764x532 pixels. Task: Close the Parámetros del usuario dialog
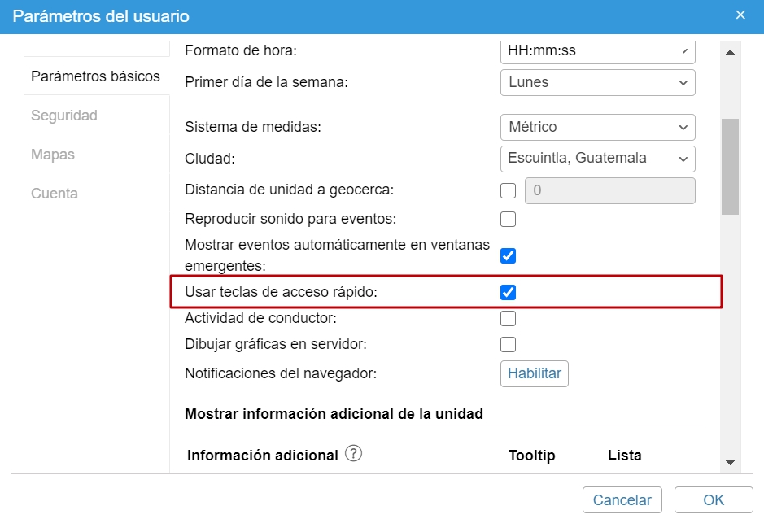click(x=740, y=15)
